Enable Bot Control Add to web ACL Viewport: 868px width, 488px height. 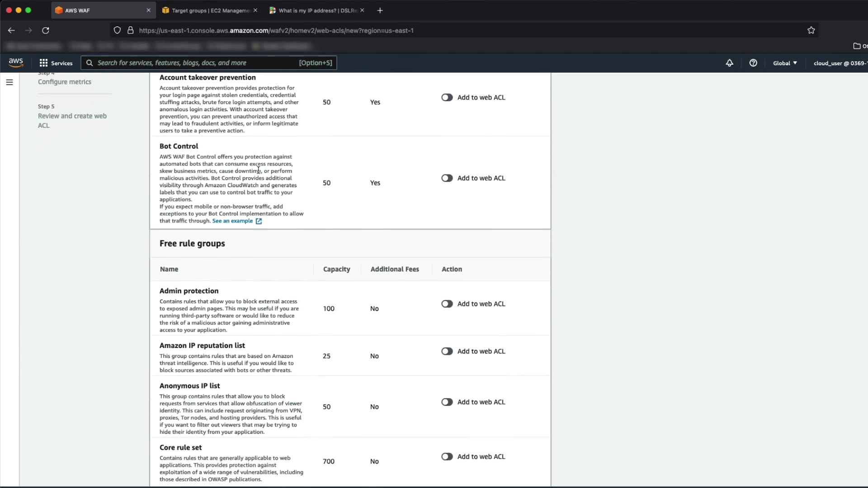pyautogui.click(x=447, y=178)
